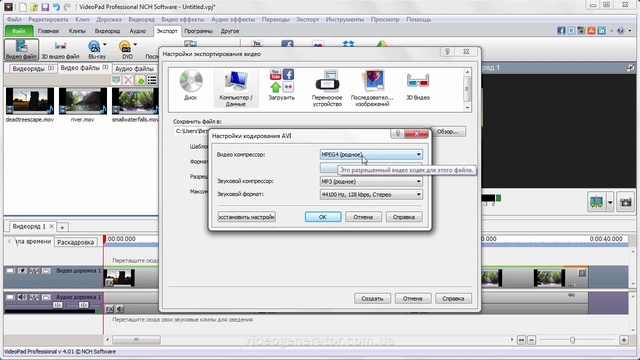Screen dimensions: 640x360
Task: Adjust the timeline zoom slider
Action: click(572, 340)
